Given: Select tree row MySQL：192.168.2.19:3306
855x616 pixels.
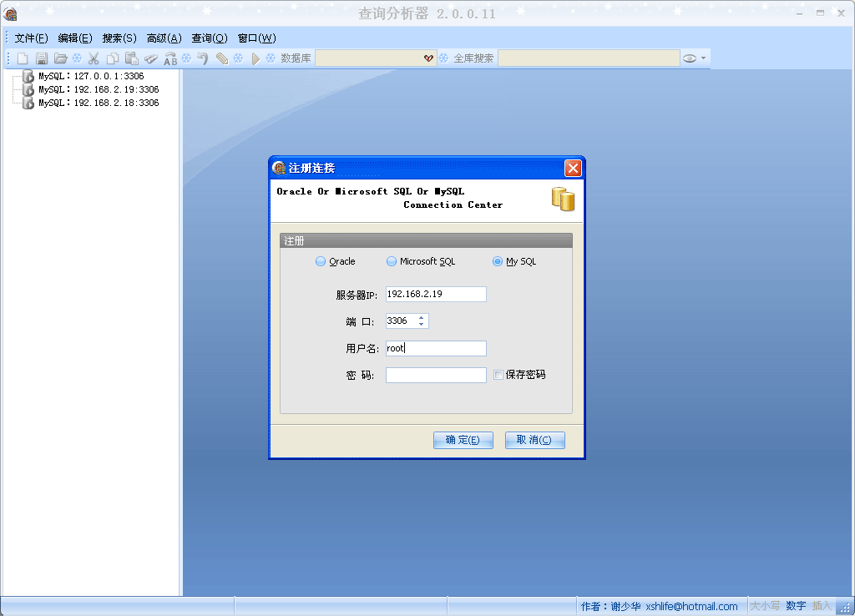Looking at the screenshot, I should pyautogui.click(x=99, y=89).
